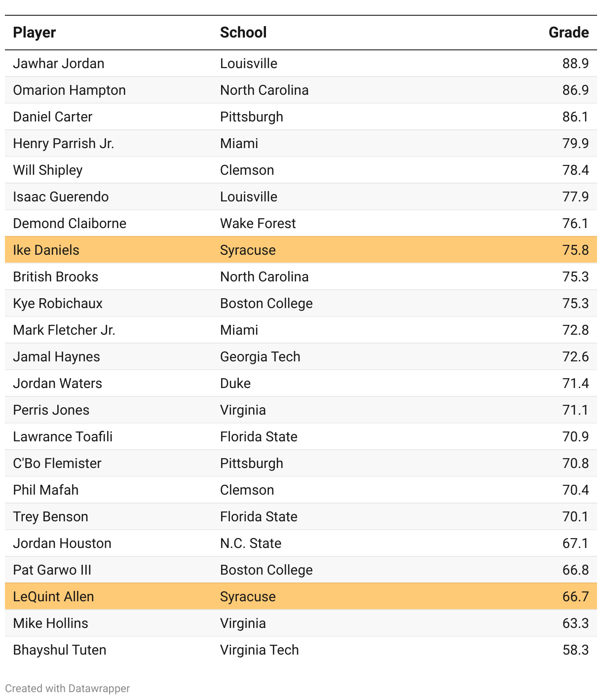Viewport: 602px width, 700px height.
Task: Select Lawrance Toafili's grade 70.9
Action: pyautogui.click(x=575, y=437)
